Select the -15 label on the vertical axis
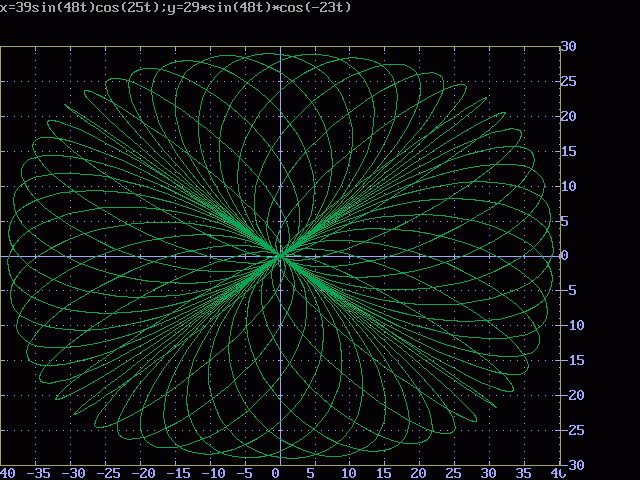 click(571, 361)
